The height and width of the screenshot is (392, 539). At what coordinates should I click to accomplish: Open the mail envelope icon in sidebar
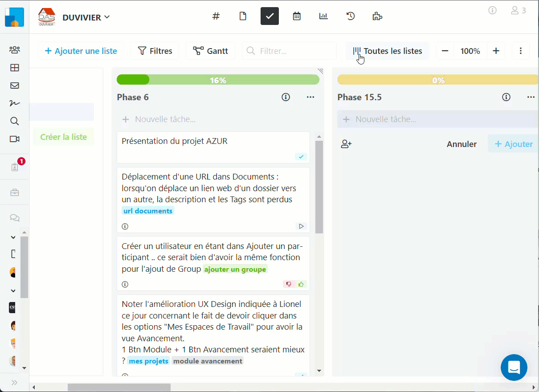(x=14, y=86)
